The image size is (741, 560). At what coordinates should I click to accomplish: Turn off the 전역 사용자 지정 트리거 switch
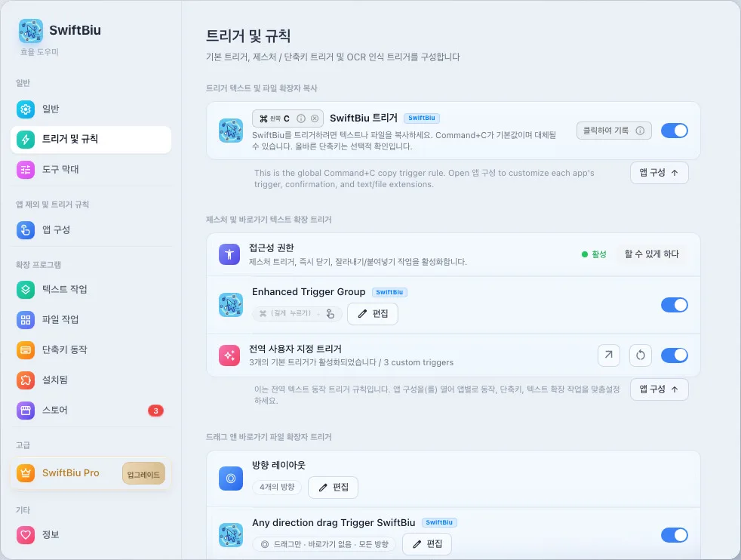coord(674,355)
